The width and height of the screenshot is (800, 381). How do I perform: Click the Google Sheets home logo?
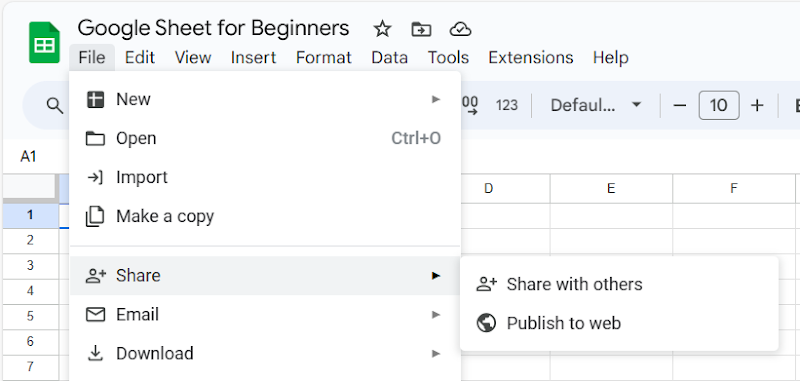(44, 43)
